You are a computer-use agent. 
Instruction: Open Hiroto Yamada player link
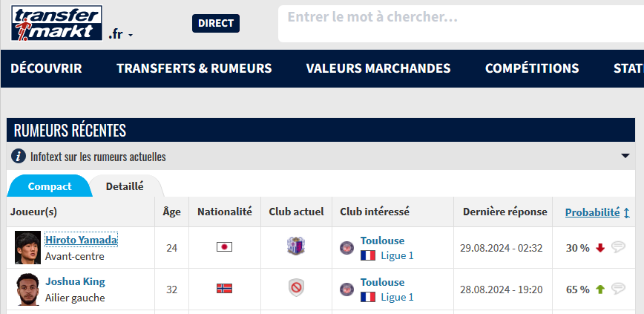[82, 240]
